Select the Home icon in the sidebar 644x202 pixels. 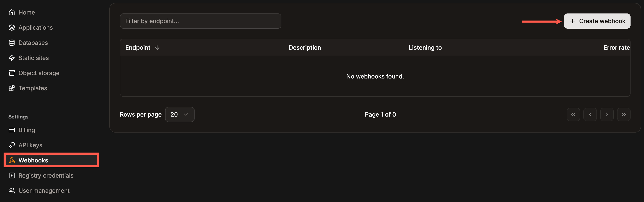[x=12, y=12]
